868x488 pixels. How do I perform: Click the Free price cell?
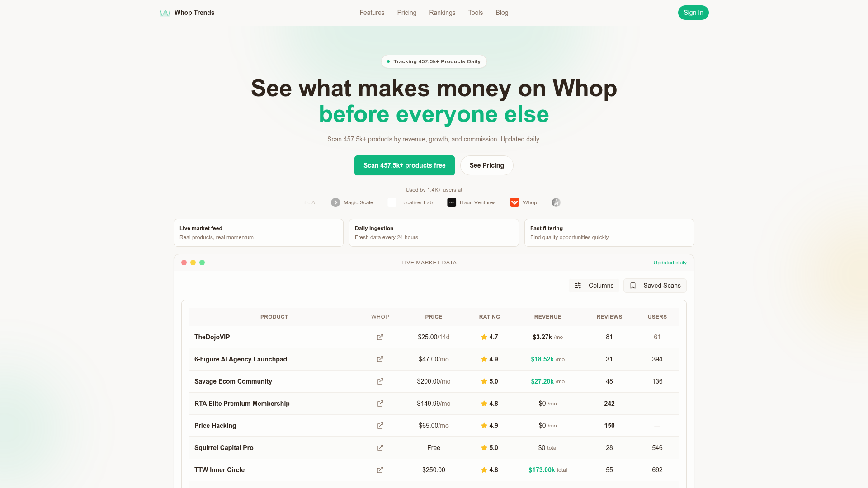click(434, 448)
